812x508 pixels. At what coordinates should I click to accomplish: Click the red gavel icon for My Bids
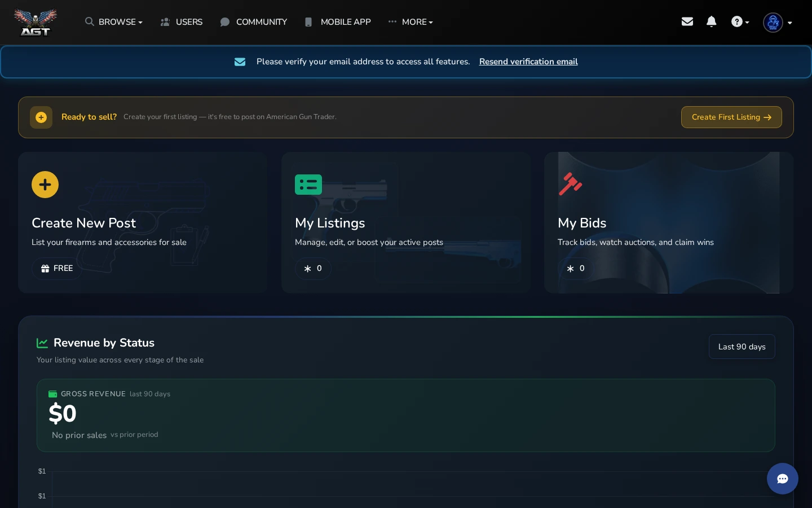click(x=570, y=184)
